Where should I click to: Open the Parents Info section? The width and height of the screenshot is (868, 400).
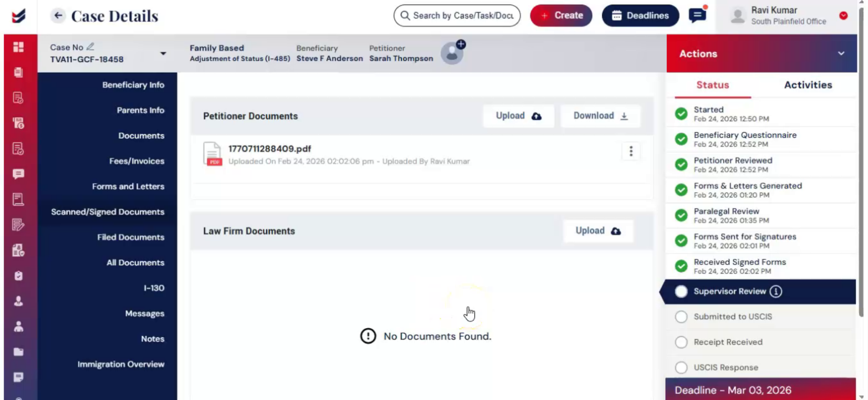(140, 110)
